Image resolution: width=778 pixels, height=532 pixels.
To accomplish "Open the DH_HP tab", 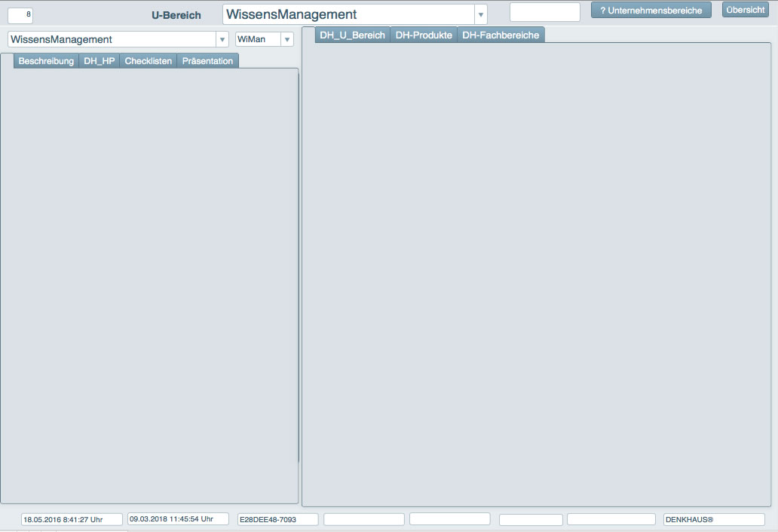I will point(99,61).
